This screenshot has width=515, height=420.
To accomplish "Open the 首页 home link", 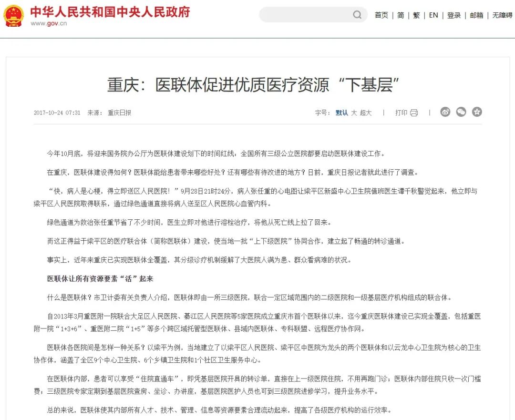I will pos(381,15).
